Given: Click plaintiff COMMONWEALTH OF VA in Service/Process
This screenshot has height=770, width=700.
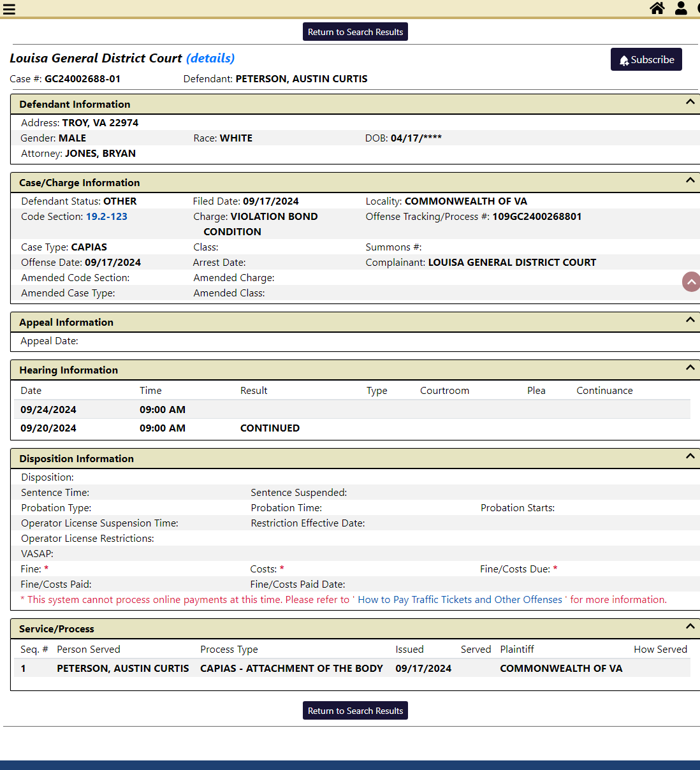Looking at the screenshot, I should click(561, 669).
